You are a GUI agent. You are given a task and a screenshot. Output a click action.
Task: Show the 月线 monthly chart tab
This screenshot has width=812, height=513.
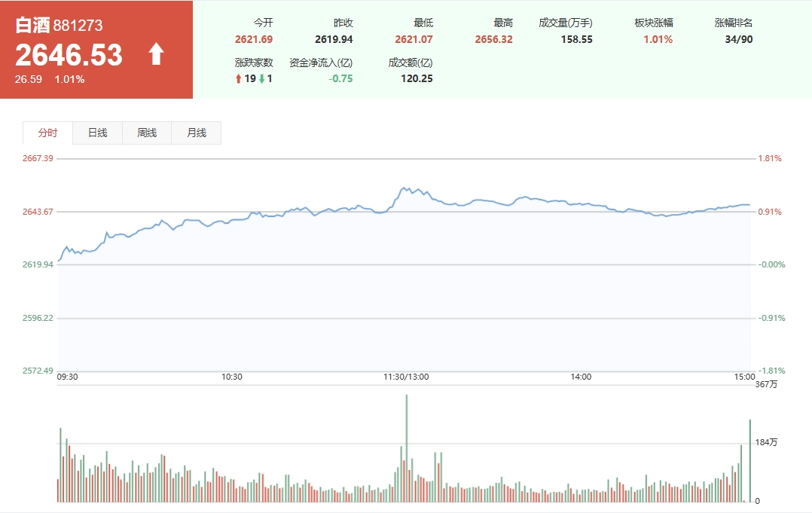(x=197, y=133)
